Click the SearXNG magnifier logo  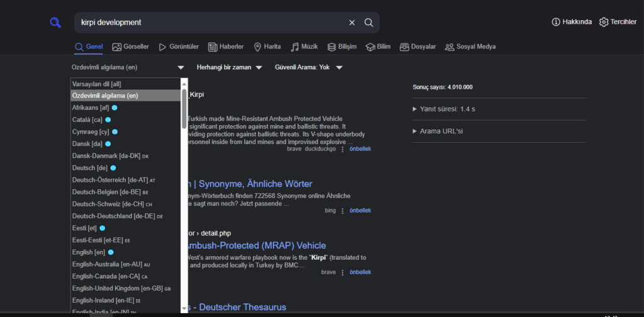[55, 23]
